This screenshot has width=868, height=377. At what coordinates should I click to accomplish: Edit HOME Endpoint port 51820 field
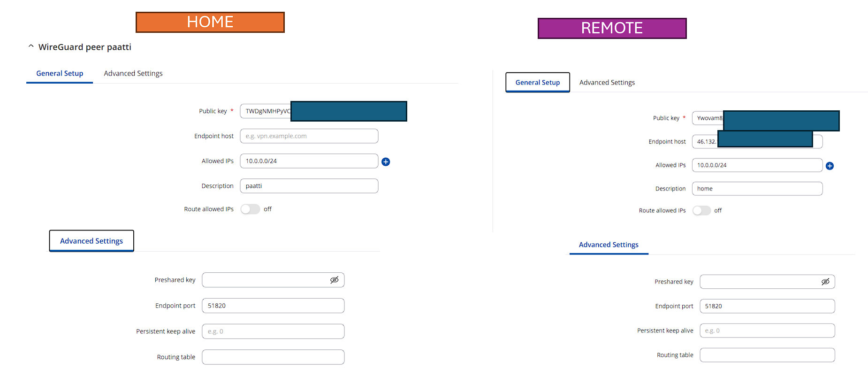[x=273, y=306]
